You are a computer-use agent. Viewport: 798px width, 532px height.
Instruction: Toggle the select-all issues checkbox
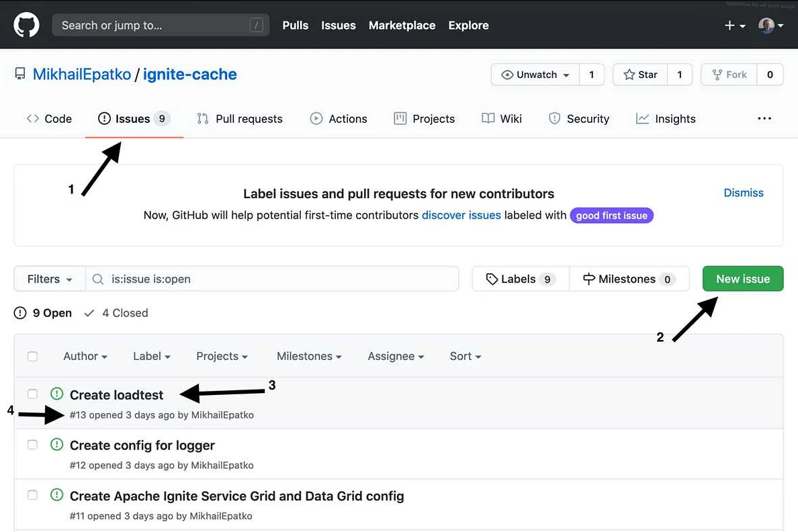(x=32, y=356)
